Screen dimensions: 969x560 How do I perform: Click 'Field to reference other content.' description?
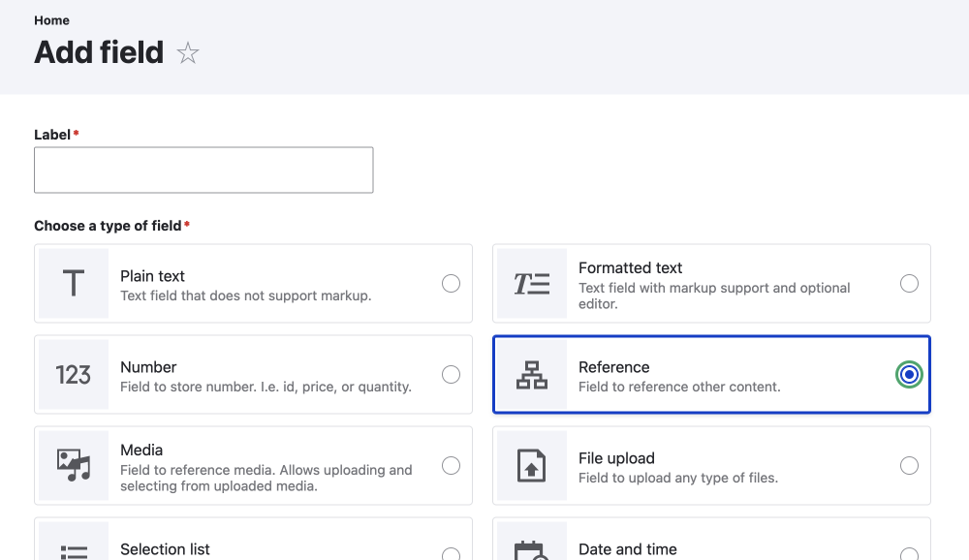click(680, 387)
